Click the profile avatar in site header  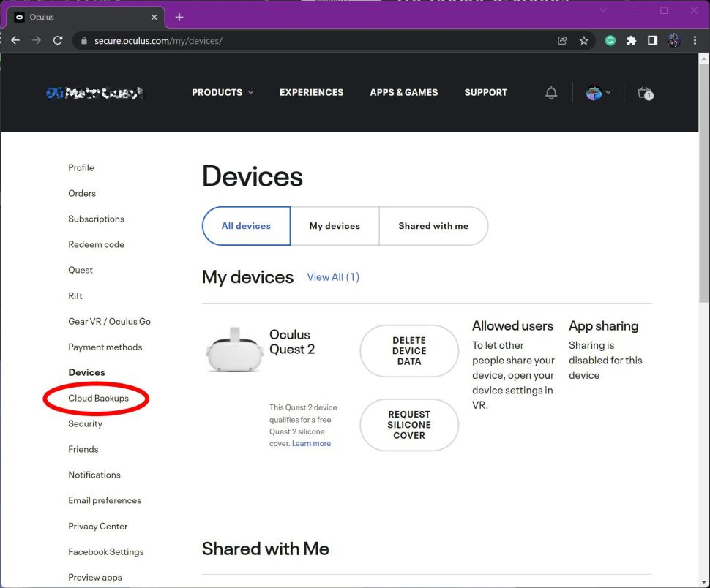point(594,93)
